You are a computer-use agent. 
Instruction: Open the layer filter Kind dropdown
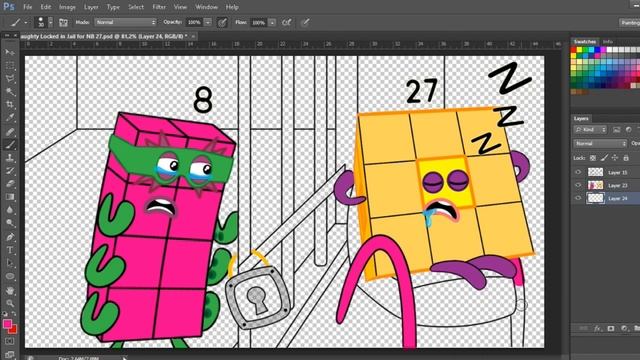click(591, 130)
